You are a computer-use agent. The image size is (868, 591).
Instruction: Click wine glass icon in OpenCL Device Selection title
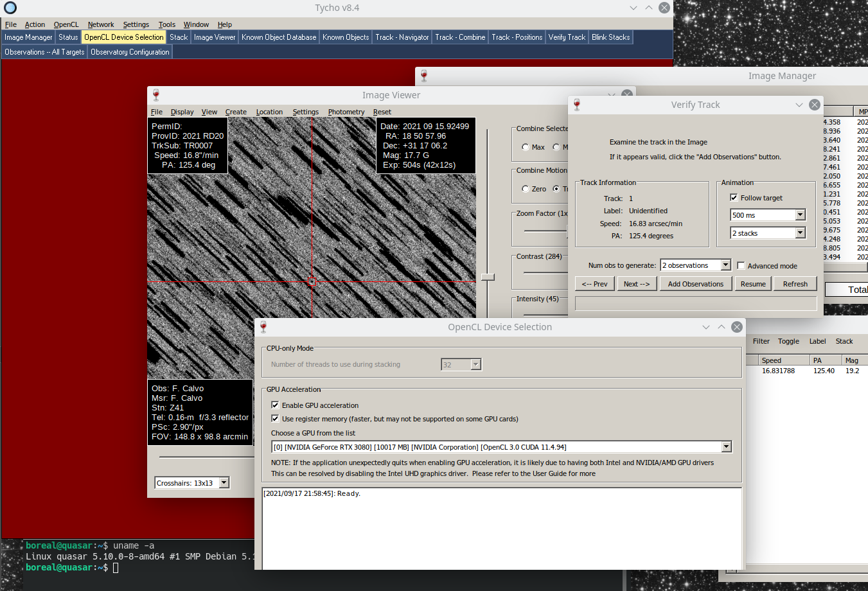pos(263,327)
